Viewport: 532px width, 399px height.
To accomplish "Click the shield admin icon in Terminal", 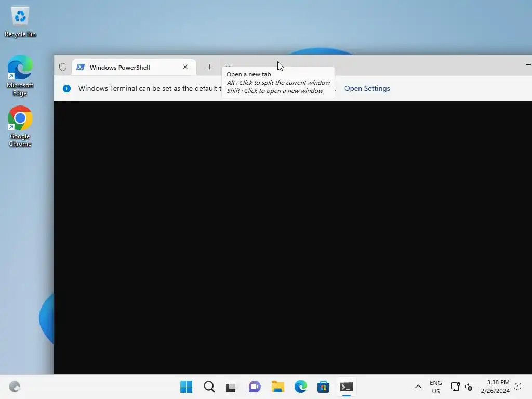I will [63, 67].
